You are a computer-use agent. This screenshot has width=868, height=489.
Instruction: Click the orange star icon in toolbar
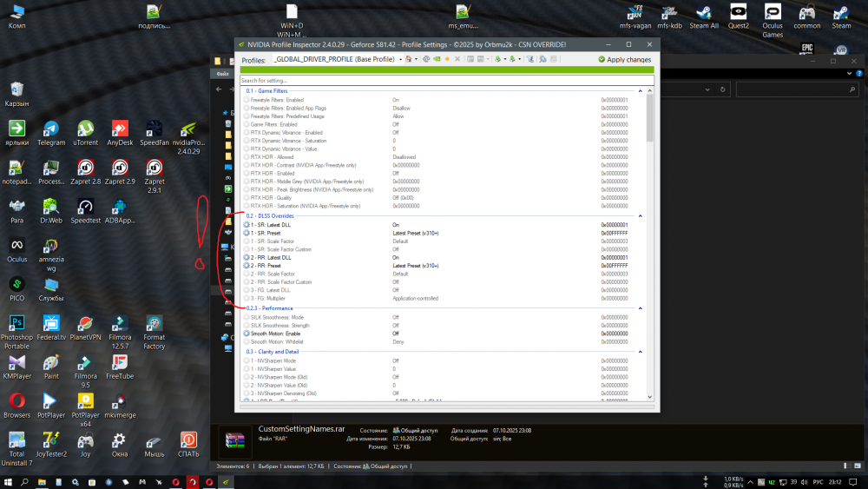[447, 59]
